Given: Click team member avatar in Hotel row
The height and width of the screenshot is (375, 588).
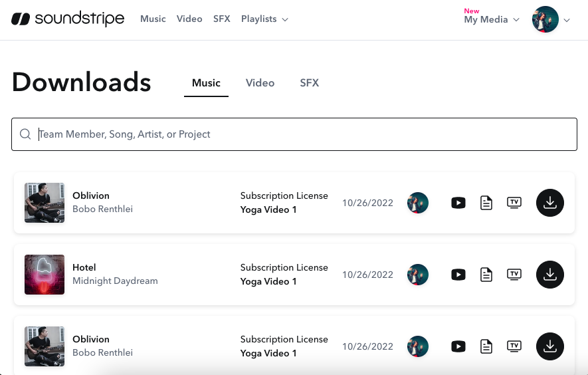Looking at the screenshot, I should (x=418, y=275).
